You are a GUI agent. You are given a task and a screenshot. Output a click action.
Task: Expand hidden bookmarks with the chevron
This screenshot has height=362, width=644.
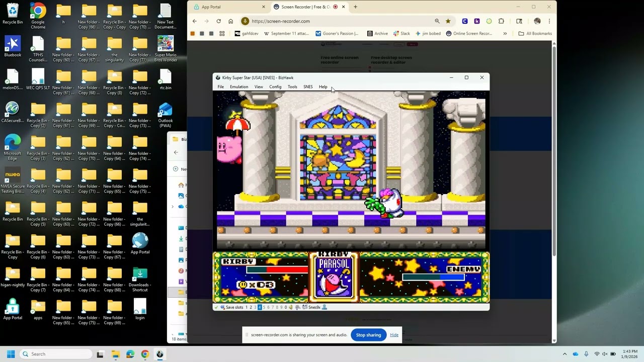(505, 34)
